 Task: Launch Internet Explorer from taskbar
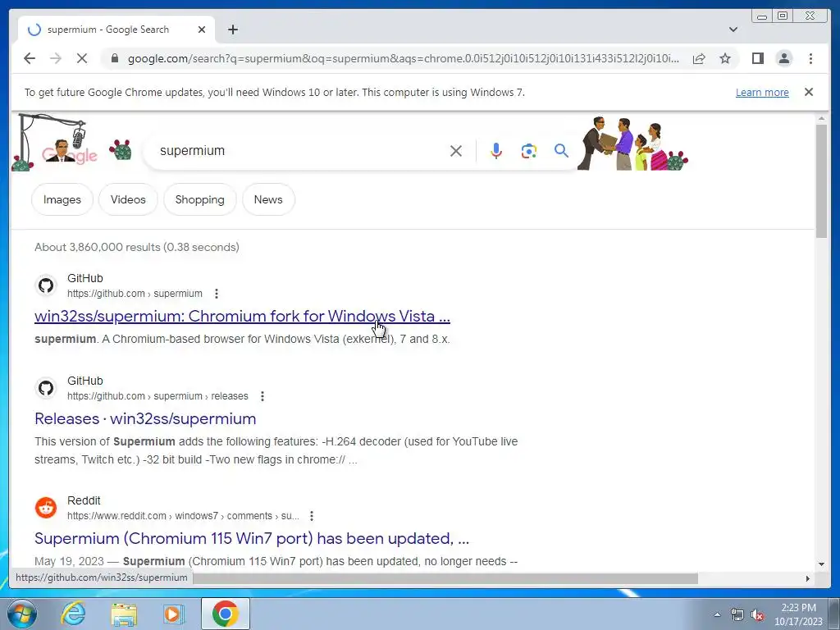tap(73, 614)
